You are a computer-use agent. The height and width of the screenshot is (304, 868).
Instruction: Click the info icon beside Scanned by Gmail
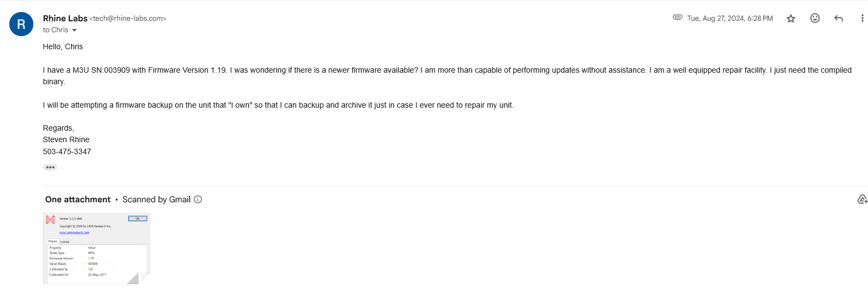pyautogui.click(x=198, y=200)
